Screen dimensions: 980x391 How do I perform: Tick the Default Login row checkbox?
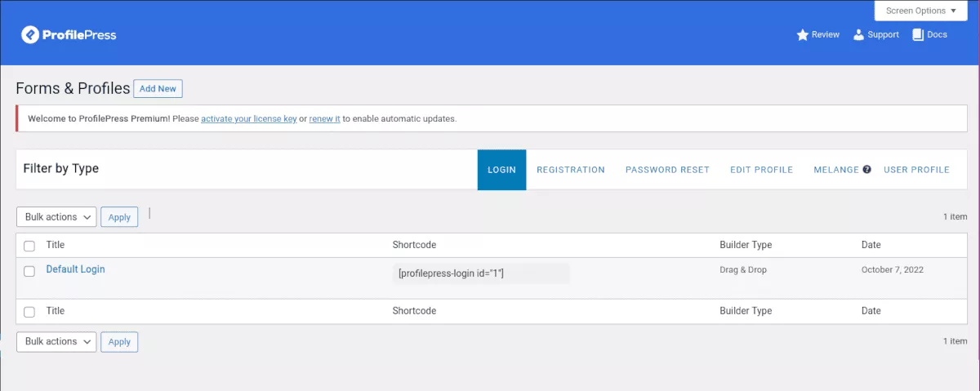[29, 271]
